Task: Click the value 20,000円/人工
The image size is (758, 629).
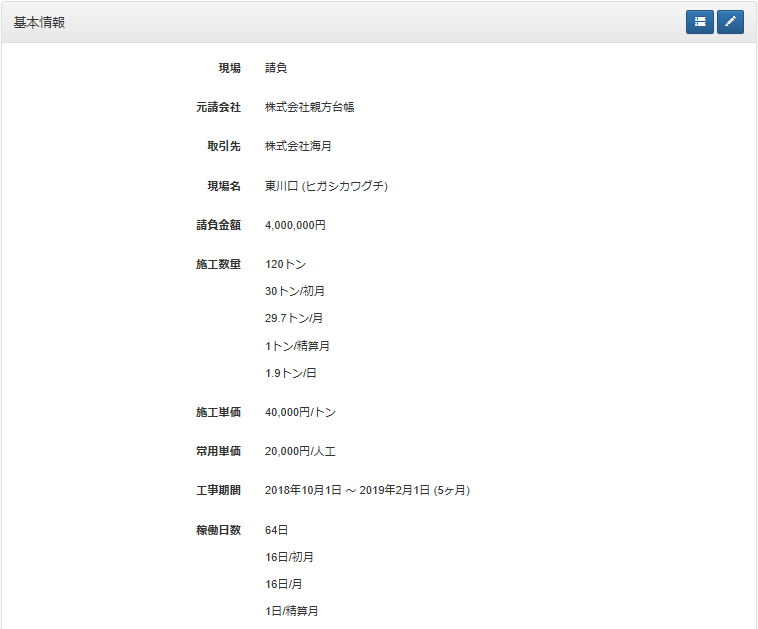Action: point(300,451)
